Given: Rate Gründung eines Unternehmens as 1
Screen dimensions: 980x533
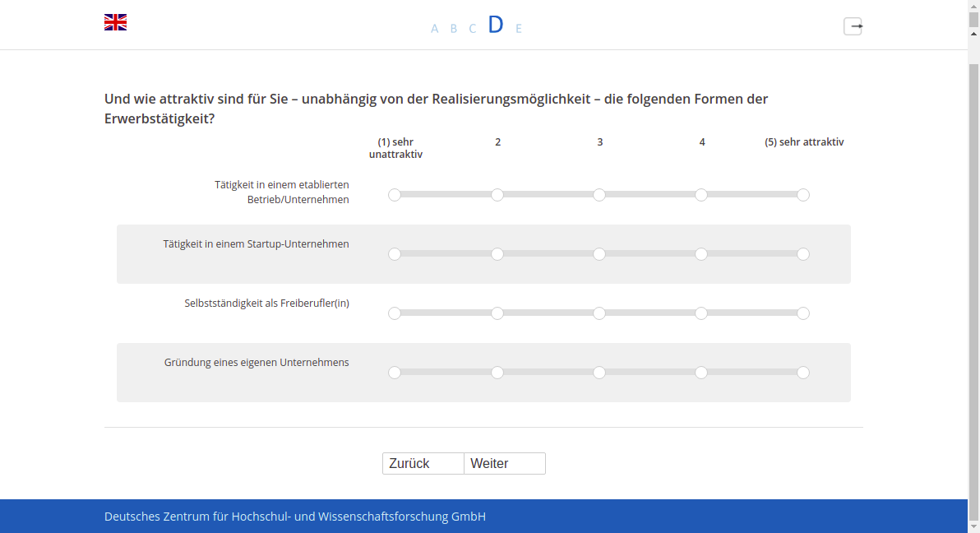Looking at the screenshot, I should (395, 373).
